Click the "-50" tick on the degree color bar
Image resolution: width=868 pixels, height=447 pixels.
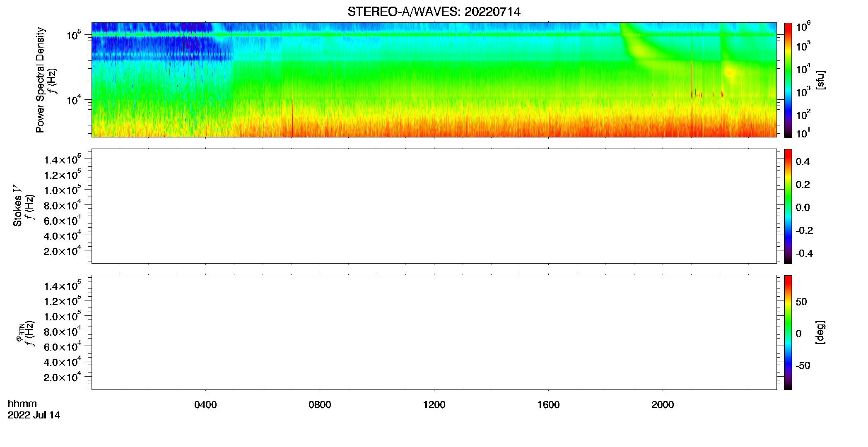(803, 365)
